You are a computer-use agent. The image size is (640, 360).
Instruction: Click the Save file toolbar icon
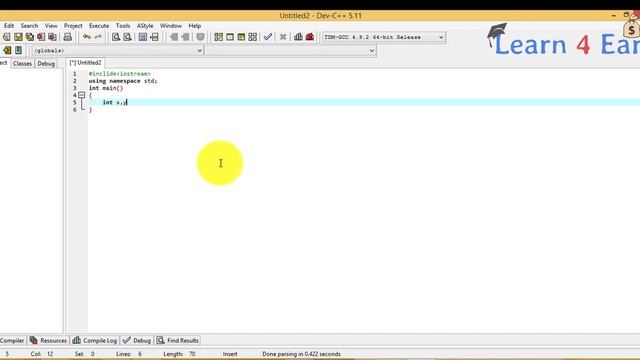18,37
